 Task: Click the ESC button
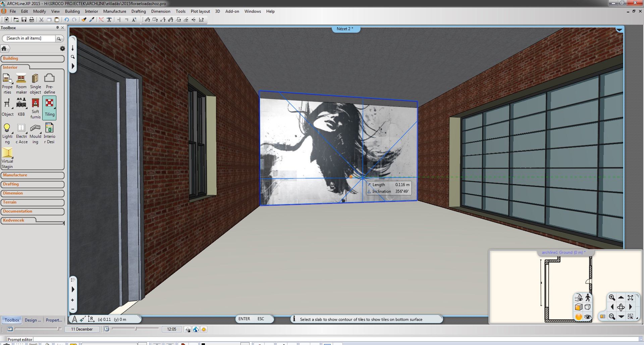point(261,319)
